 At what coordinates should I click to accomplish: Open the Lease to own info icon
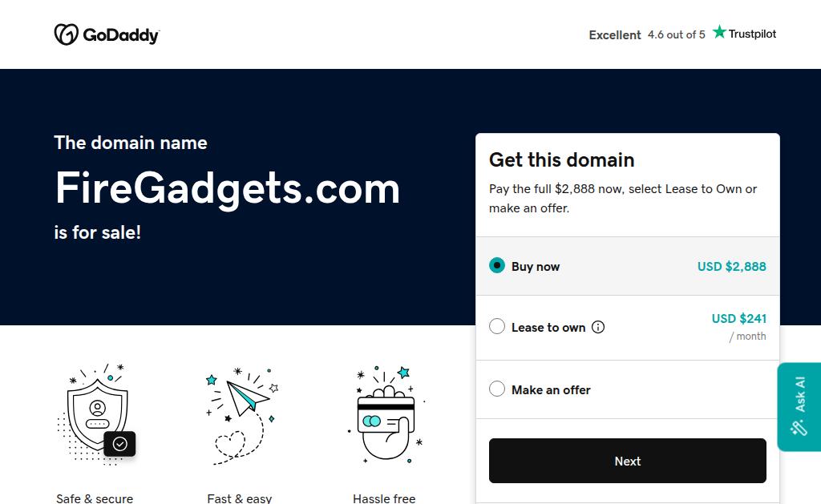point(598,327)
